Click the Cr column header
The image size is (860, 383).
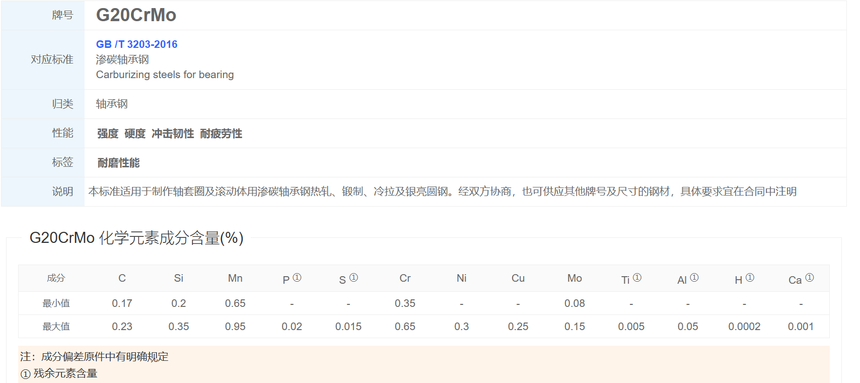405,278
